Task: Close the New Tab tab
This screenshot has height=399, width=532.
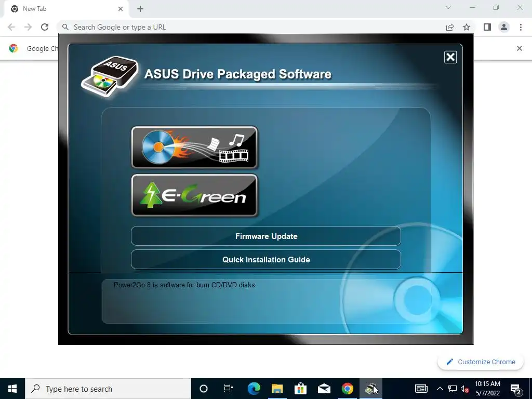Action: (x=121, y=9)
